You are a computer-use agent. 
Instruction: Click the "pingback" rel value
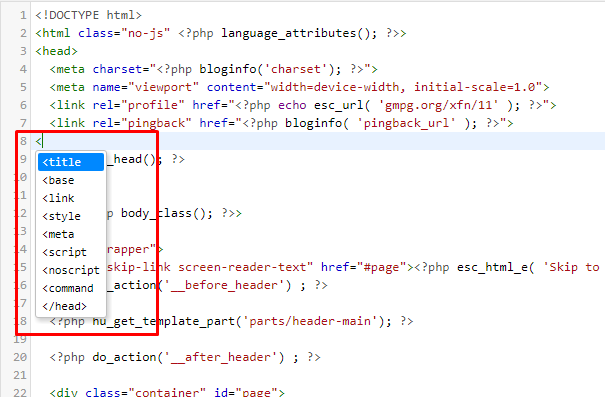pos(156,123)
